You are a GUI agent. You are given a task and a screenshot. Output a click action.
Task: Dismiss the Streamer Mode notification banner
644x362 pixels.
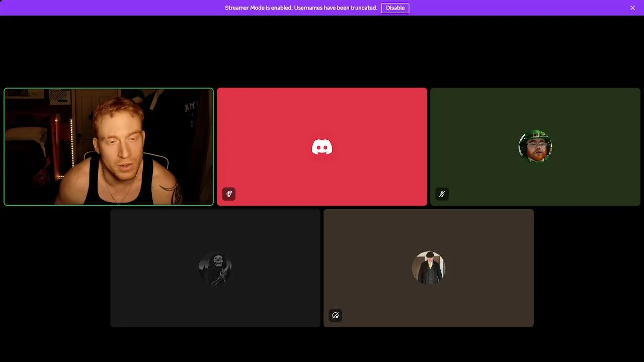click(632, 8)
